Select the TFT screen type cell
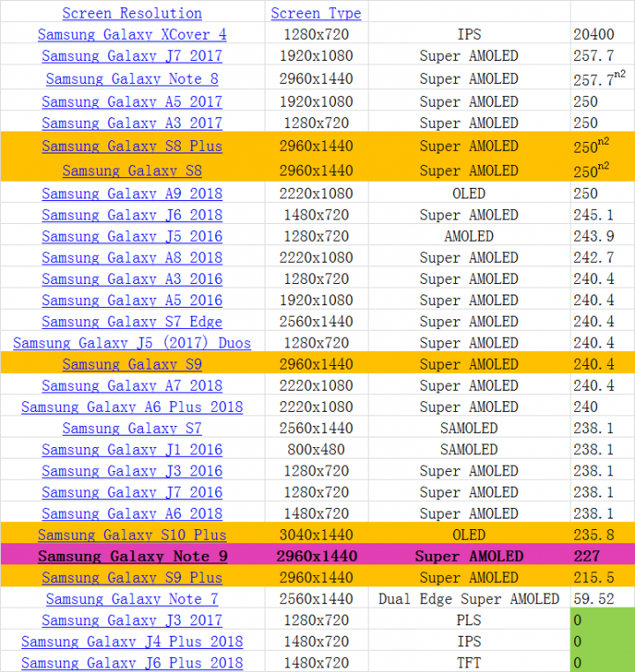Viewport: 635px width, 672px height. coord(469,663)
